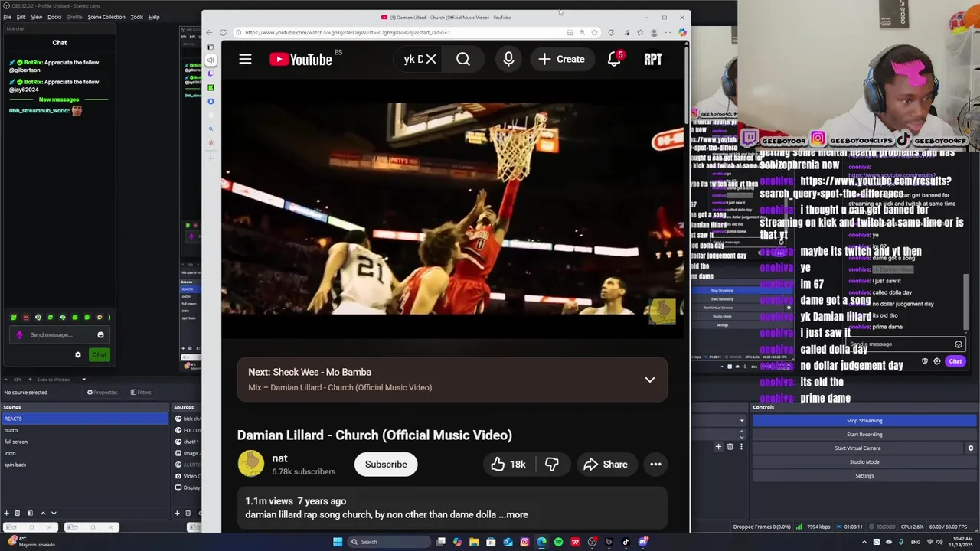Open YouTube hamburger guide menu
This screenshot has width=980, height=551.
point(245,59)
